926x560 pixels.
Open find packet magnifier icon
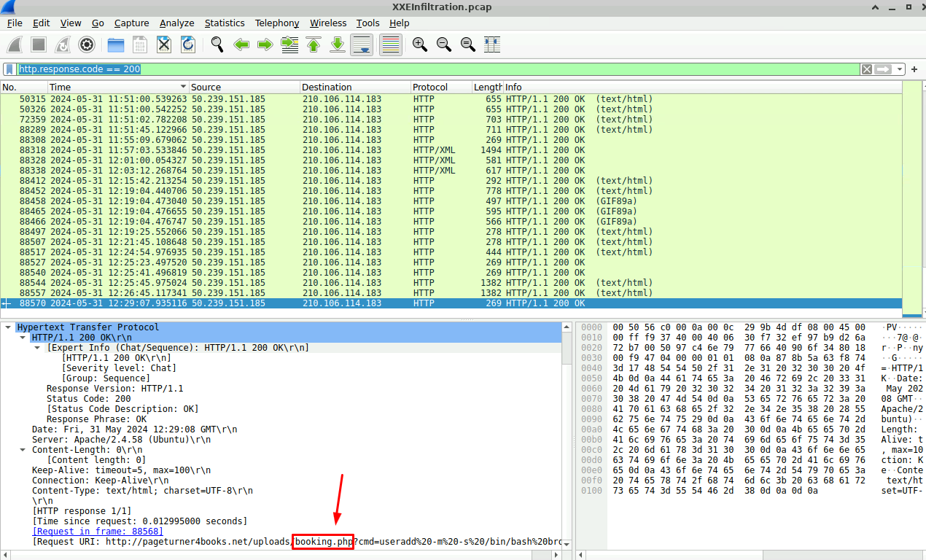click(x=217, y=44)
